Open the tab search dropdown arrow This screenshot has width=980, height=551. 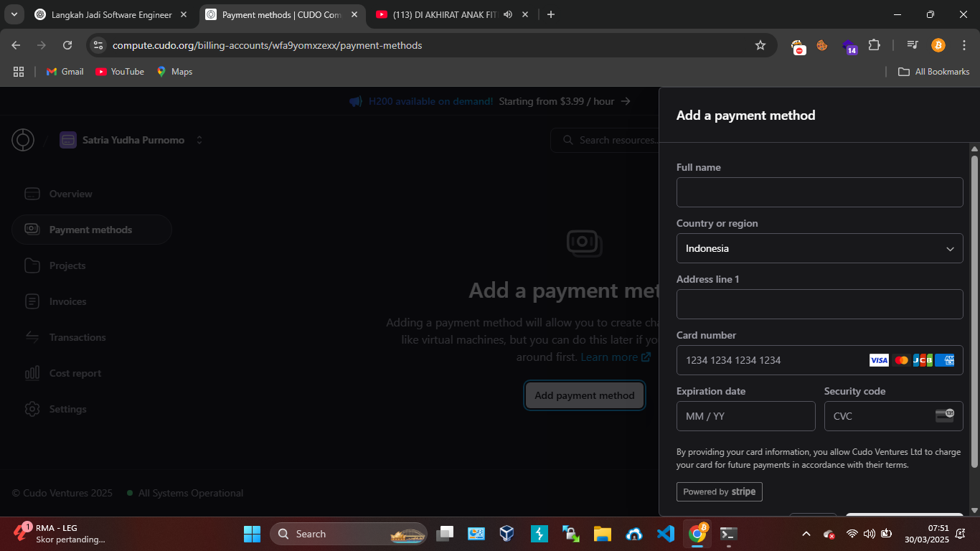[x=14, y=14]
